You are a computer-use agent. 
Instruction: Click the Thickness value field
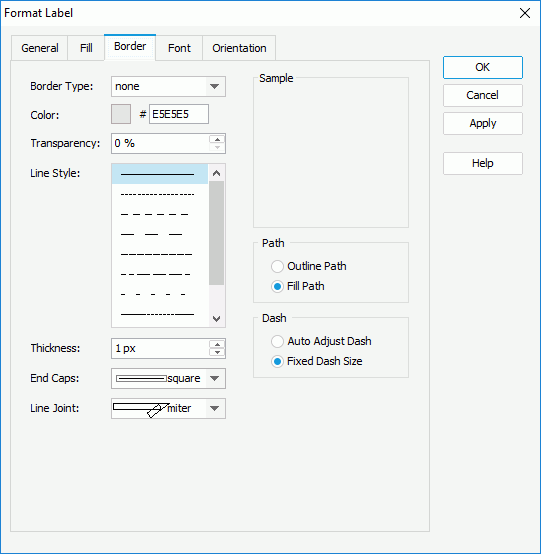coord(161,348)
